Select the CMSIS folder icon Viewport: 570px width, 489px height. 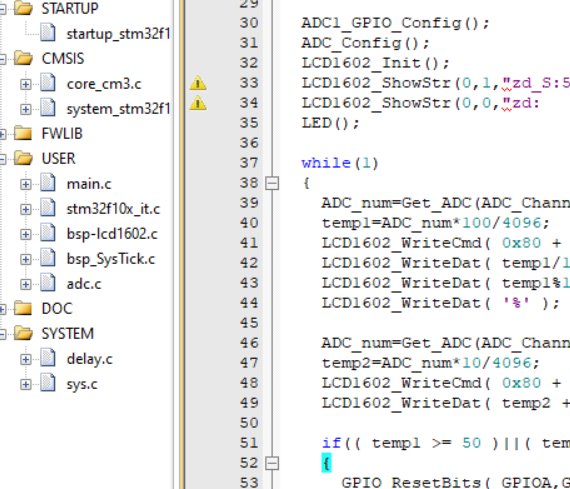[23, 58]
